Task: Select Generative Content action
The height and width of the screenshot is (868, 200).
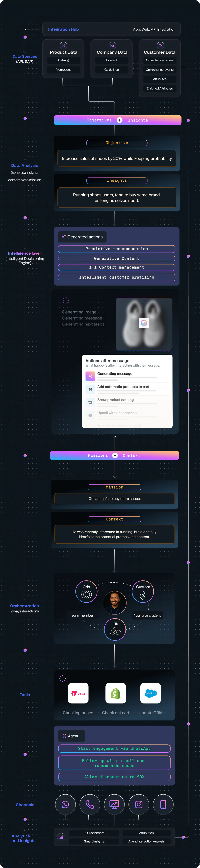Action: pos(117,259)
